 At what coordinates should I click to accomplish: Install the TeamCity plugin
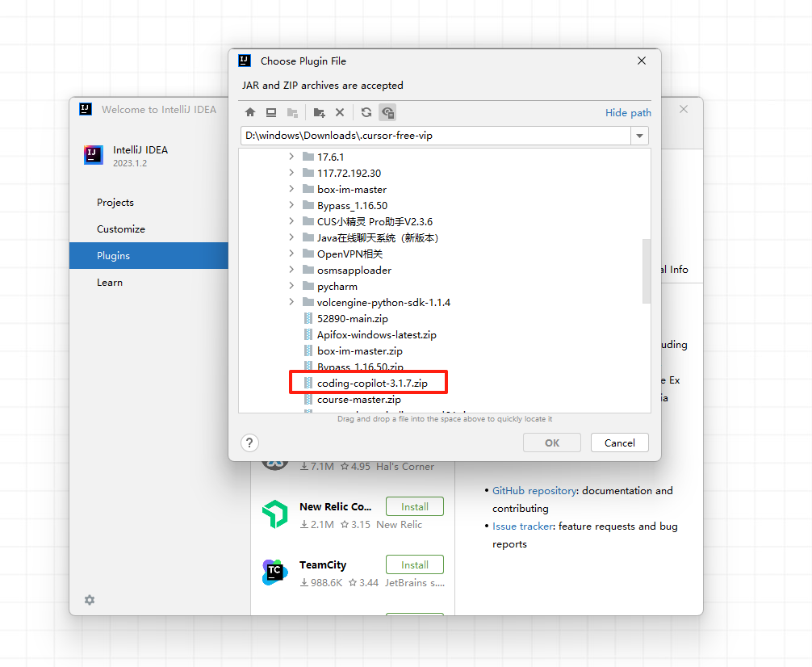click(x=415, y=564)
